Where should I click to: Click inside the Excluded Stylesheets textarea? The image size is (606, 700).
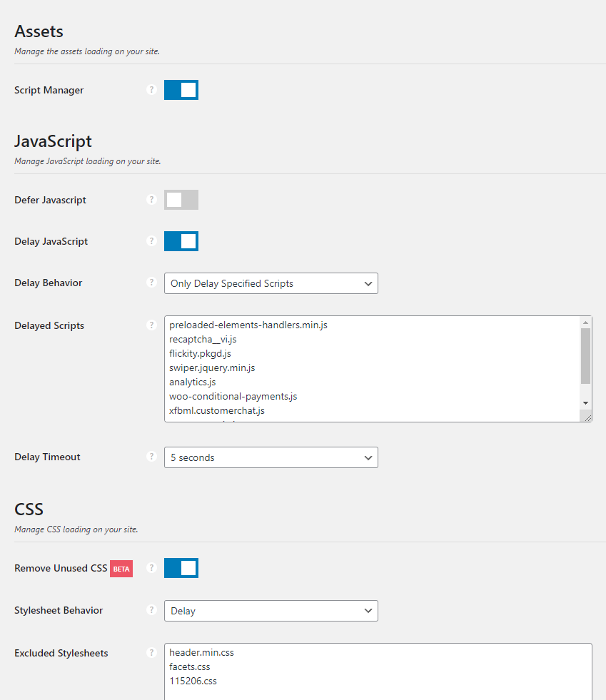coord(378,671)
